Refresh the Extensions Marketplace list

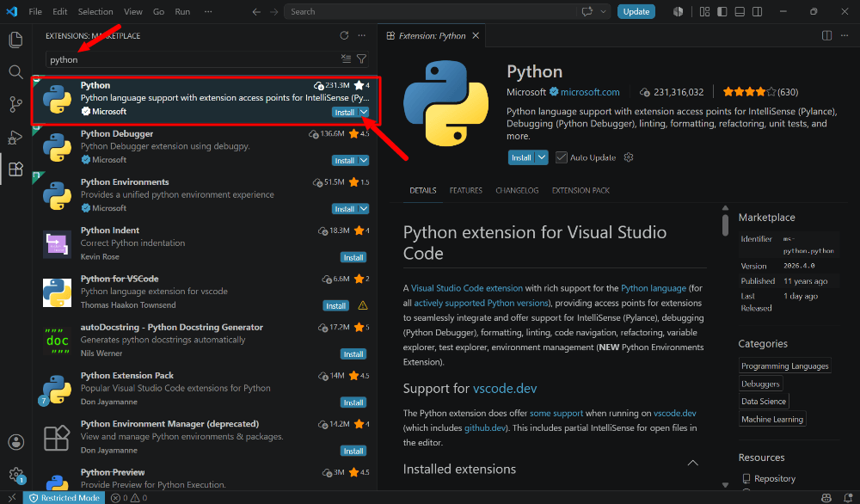[344, 35]
